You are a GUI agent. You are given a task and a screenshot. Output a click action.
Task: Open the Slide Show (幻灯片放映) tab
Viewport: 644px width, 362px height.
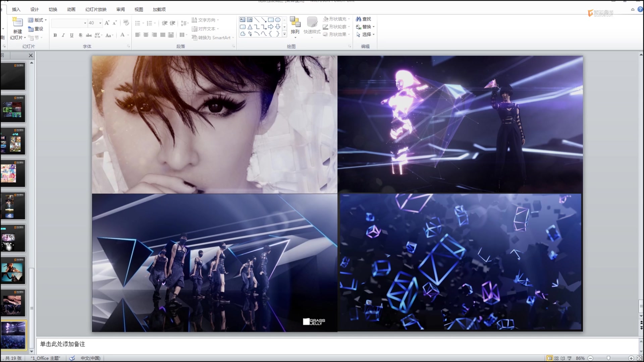click(96, 9)
